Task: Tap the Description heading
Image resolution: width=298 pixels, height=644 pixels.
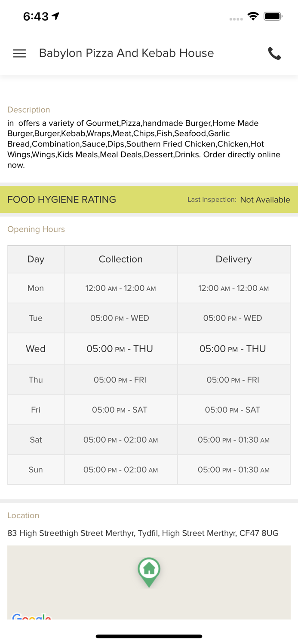Action: tap(29, 109)
